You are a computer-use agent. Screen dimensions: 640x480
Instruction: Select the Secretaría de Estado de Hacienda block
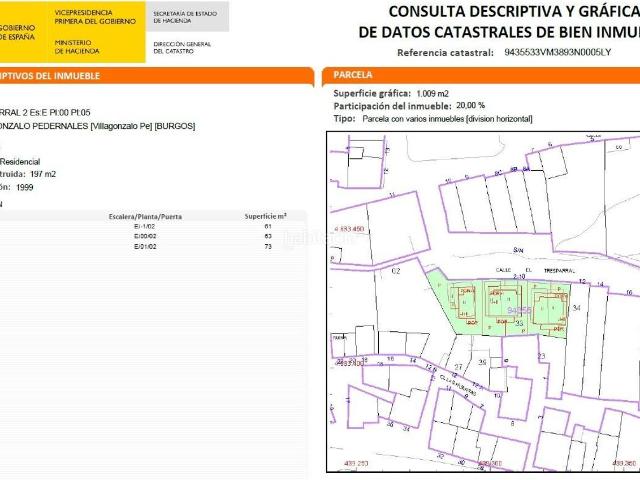pyautogui.click(x=185, y=17)
